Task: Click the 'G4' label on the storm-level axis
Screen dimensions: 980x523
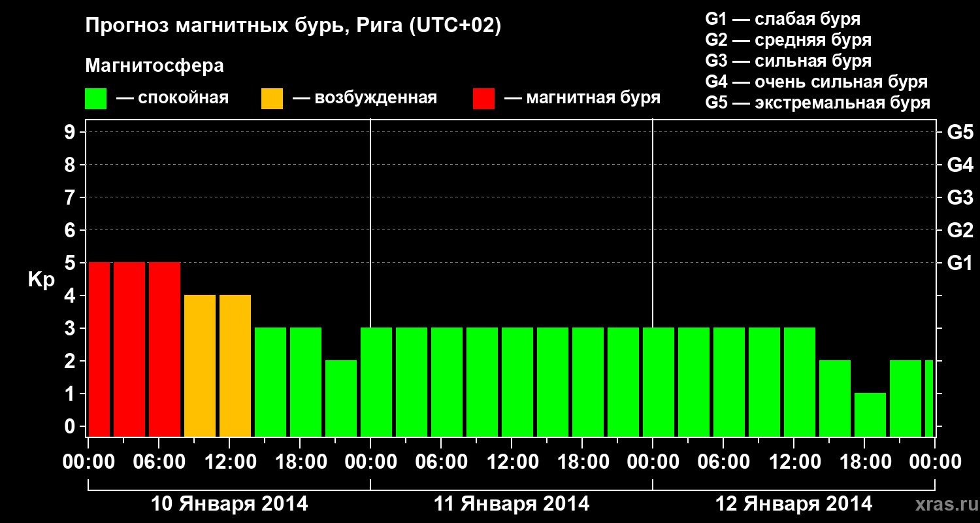Action: click(960, 165)
